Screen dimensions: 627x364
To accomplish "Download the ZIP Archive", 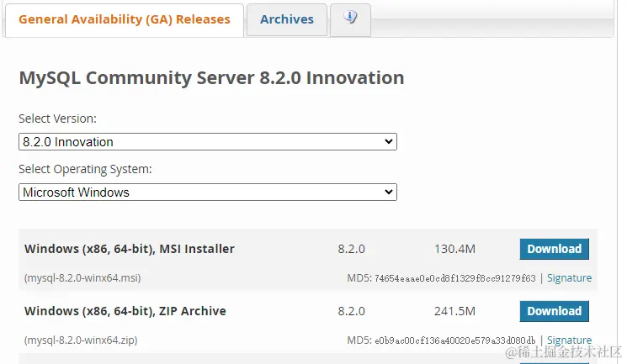I will pos(555,311).
